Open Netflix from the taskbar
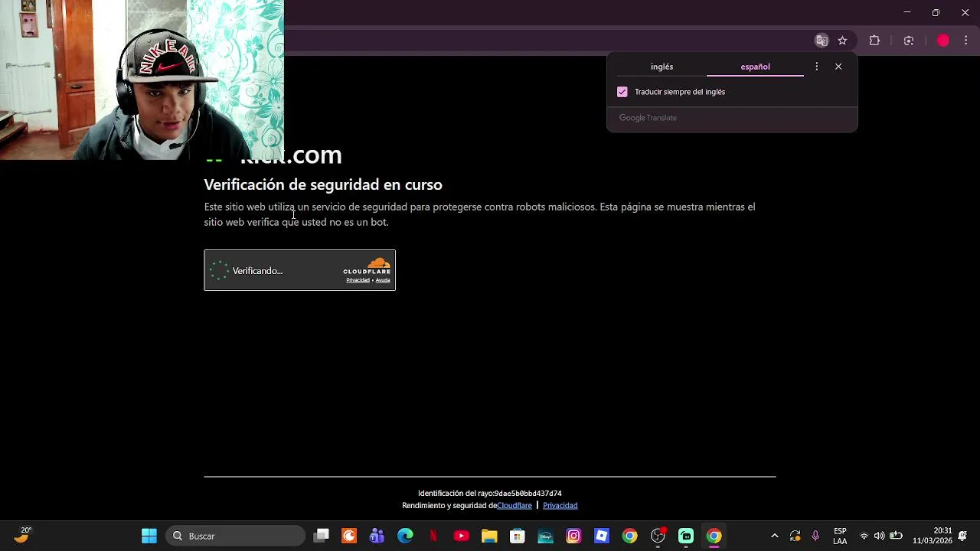 point(433,536)
